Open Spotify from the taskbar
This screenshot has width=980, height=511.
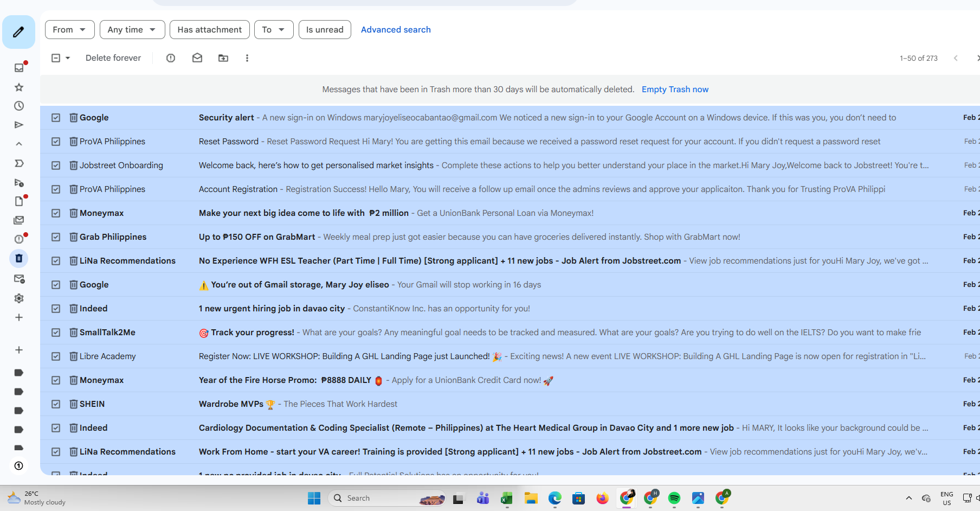click(x=674, y=499)
